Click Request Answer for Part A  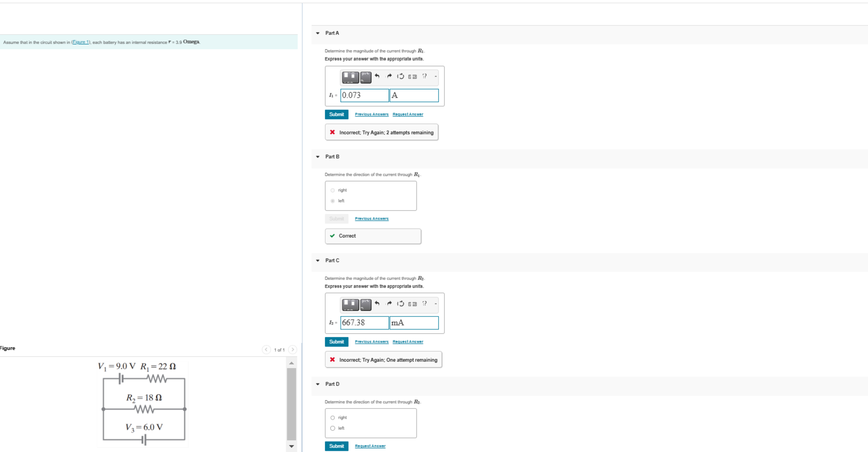point(408,114)
